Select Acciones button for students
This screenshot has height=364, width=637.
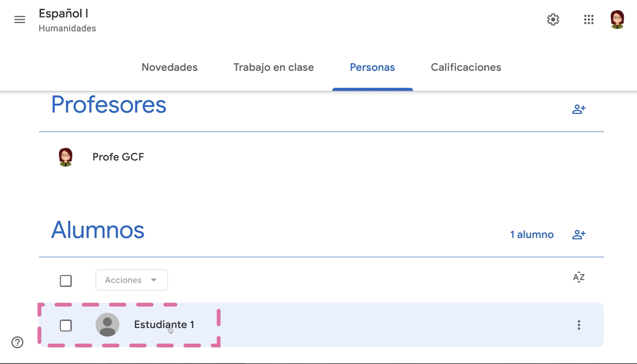(131, 280)
